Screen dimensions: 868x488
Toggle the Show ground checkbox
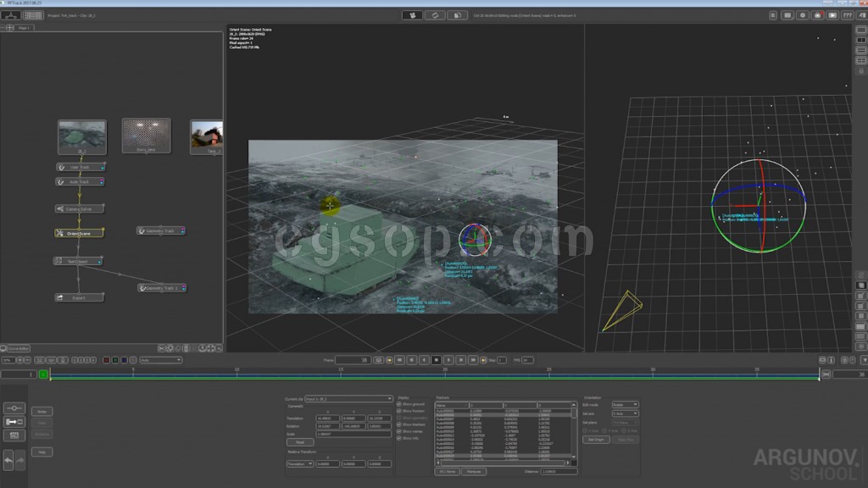tap(398, 404)
